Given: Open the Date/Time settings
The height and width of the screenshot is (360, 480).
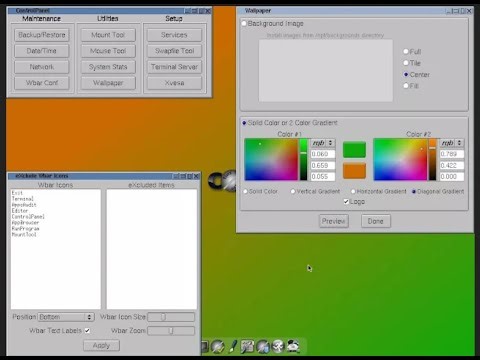Looking at the screenshot, I should point(42,51).
